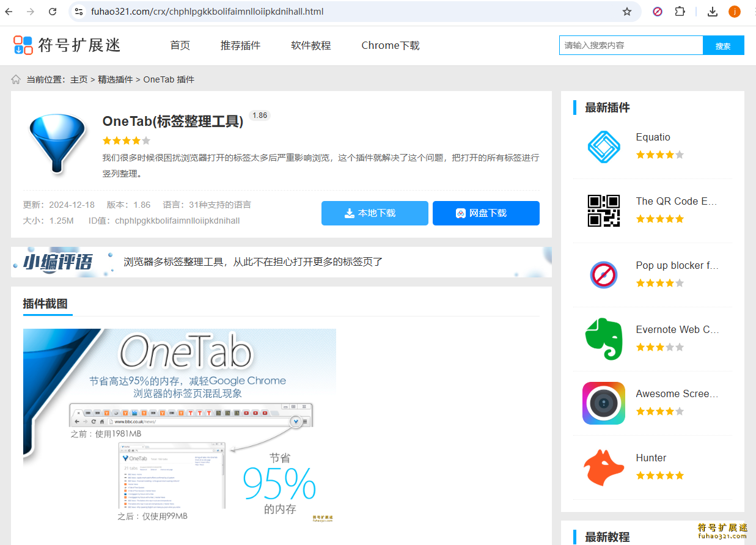
Task: Click 主页 in the breadcrumb
Action: pyautogui.click(x=79, y=79)
